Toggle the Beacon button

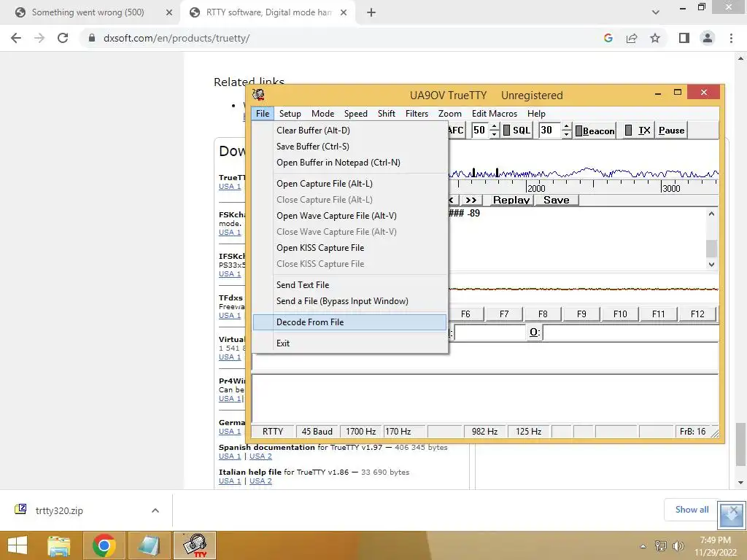(595, 131)
